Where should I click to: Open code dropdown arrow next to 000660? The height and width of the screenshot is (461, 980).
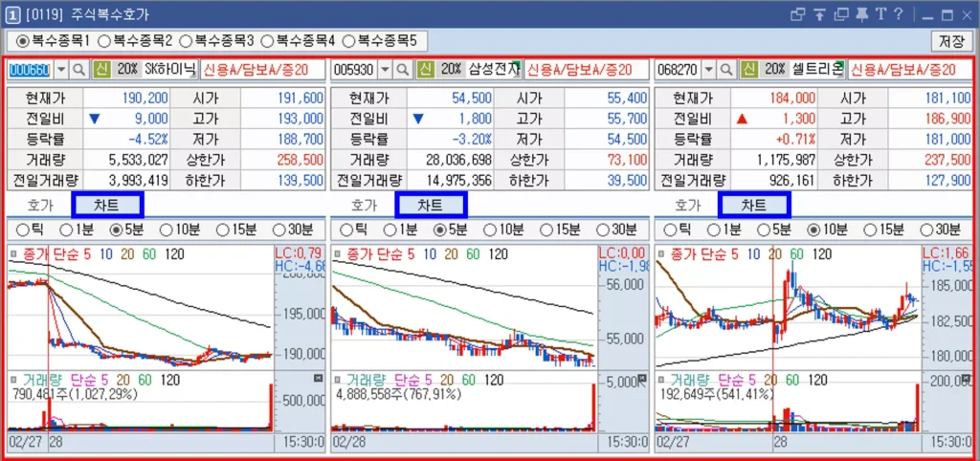point(61,69)
